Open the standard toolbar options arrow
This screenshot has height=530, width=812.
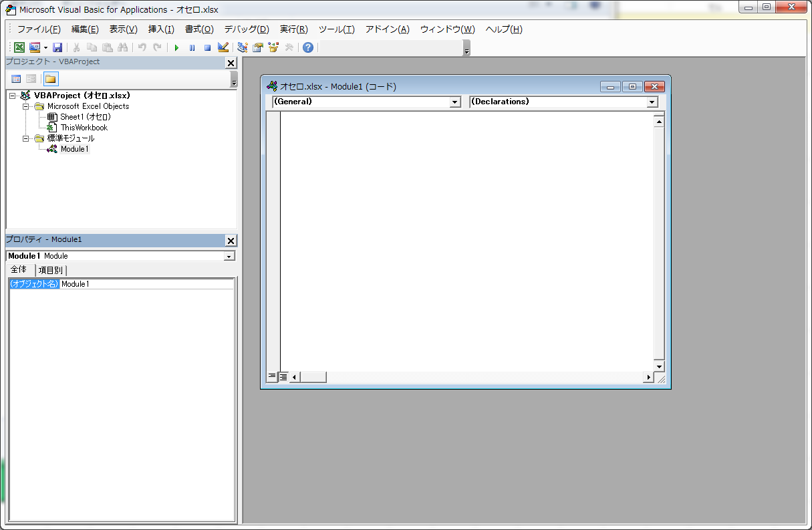466,49
